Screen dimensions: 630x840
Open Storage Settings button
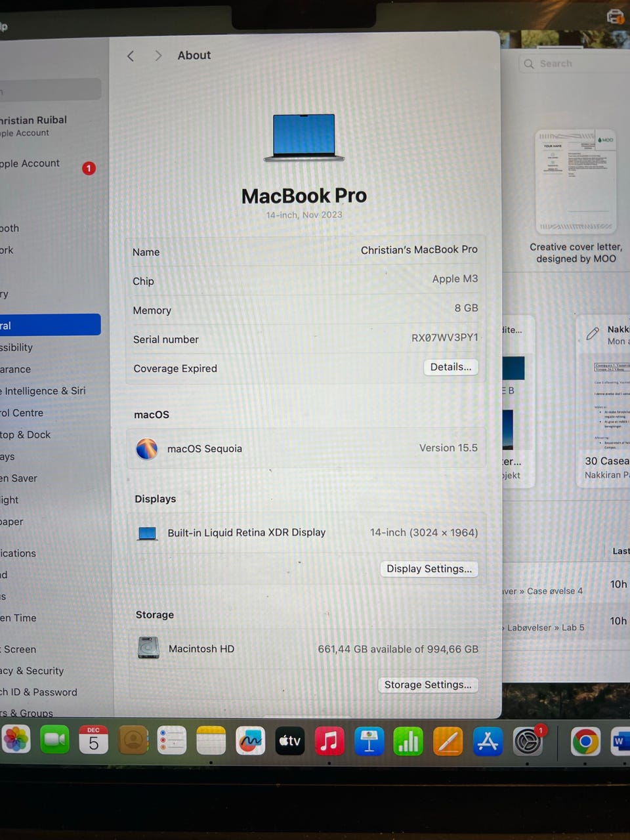click(428, 684)
